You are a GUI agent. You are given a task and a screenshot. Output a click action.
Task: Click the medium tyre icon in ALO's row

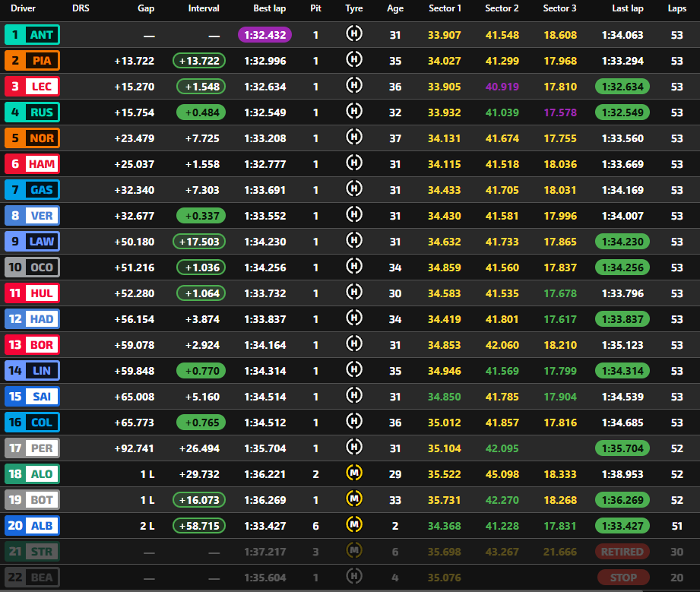click(354, 473)
